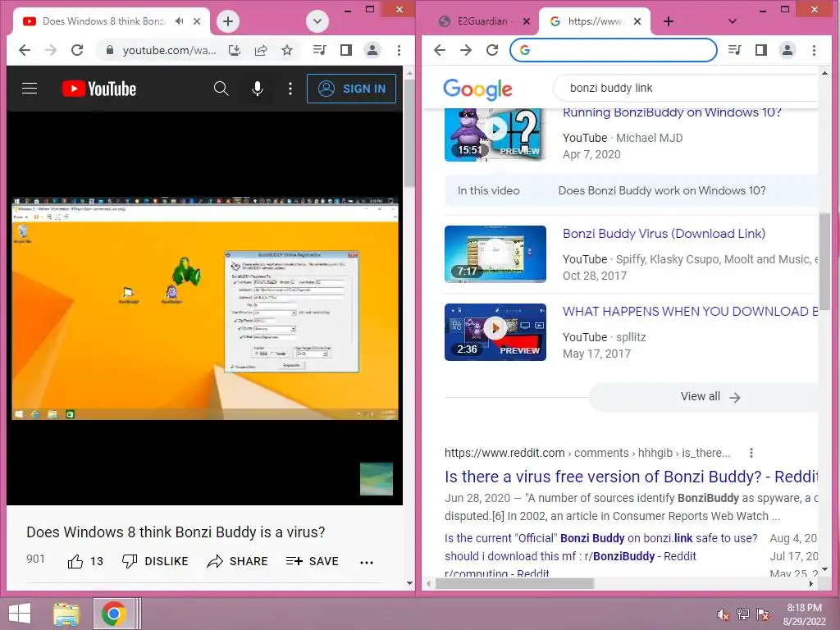Screen dimensions: 840x630
Task: Go forward in the Google browser window
Action: pyautogui.click(x=466, y=50)
